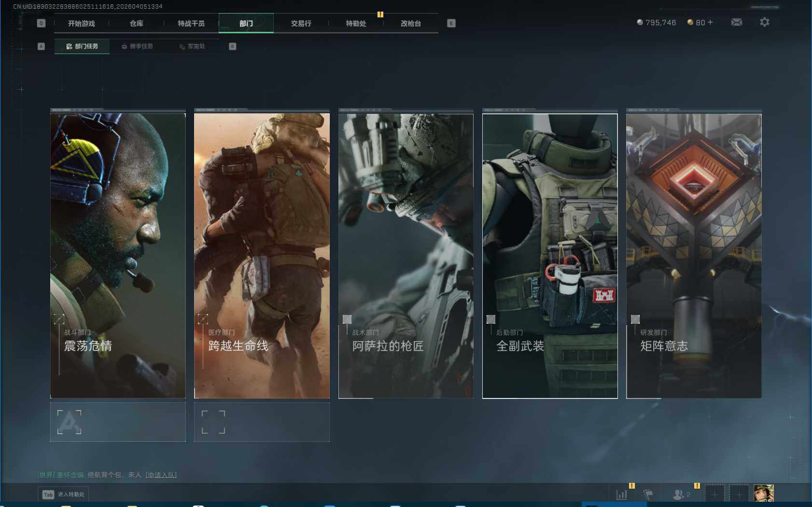Screen dimensions: 812x507
Task: Click the square icon on 阿萨拉的枪匠 card
Action: click(347, 319)
